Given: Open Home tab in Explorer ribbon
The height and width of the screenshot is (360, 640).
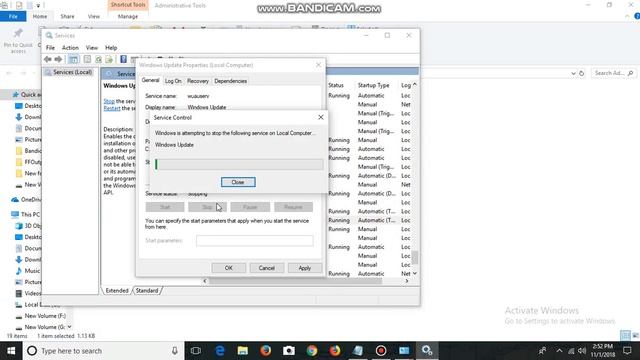Looking at the screenshot, I should tap(40, 16).
